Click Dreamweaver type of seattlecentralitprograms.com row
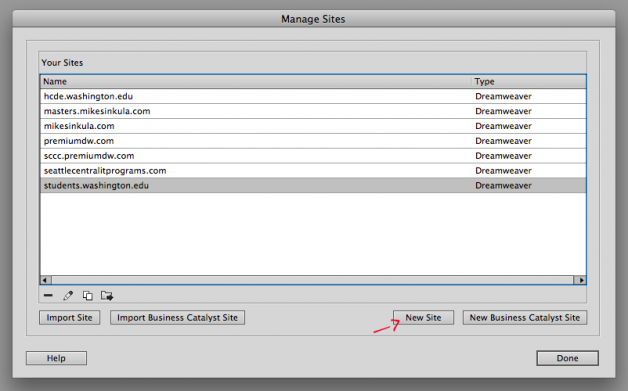The height and width of the screenshot is (391, 628). click(x=503, y=171)
